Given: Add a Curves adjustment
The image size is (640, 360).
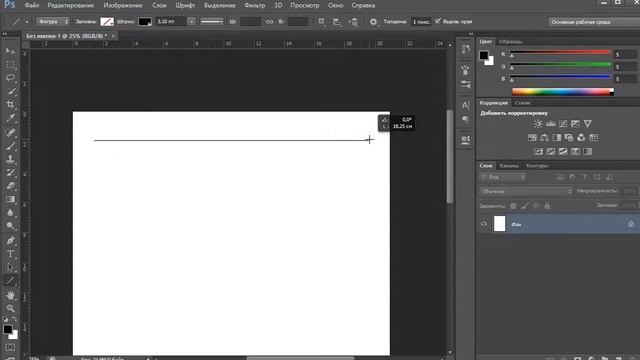Looking at the screenshot, I should point(563,124).
